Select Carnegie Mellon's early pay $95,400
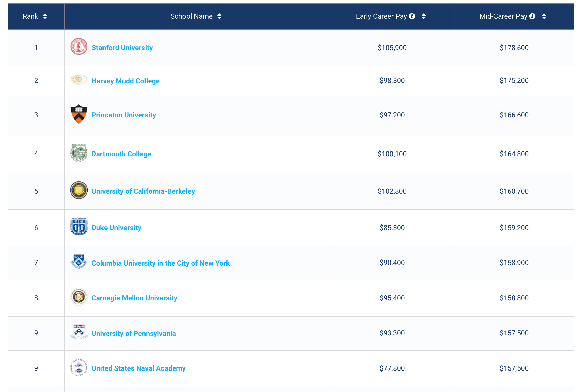Image resolution: width=579 pixels, height=392 pixels. [x=392, y=298]
